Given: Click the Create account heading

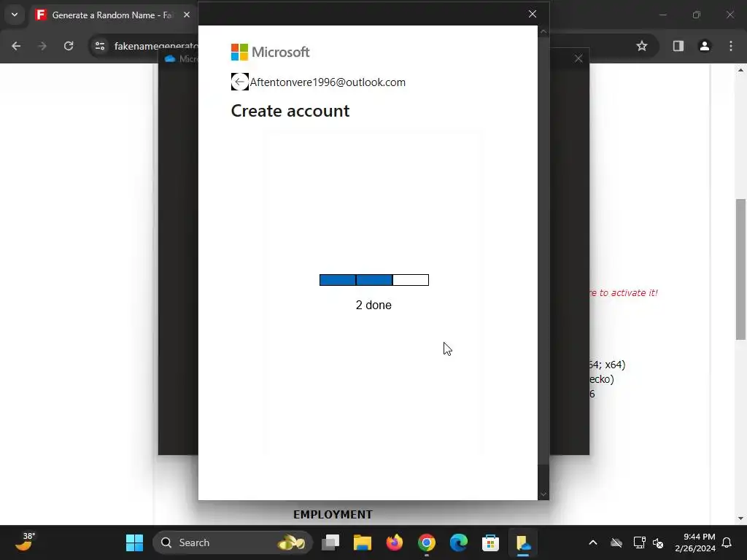Looking at the screenshot, I should (x=290, y=111).
